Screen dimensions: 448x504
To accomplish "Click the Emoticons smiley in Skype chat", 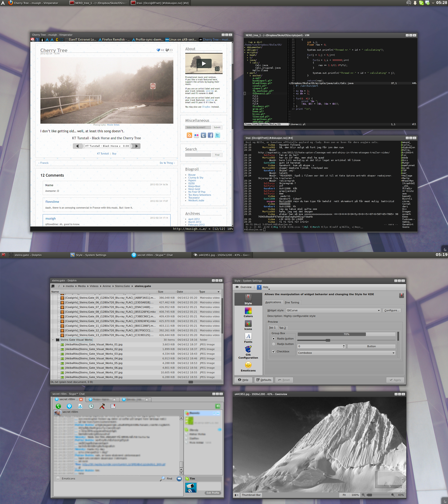I will pyautogui.click(x=58, y=478).
